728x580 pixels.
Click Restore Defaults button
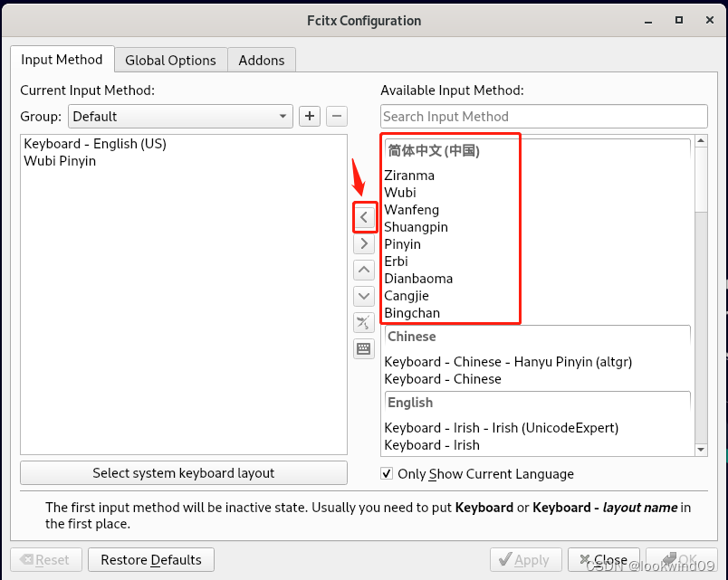[x=151, y=559]
